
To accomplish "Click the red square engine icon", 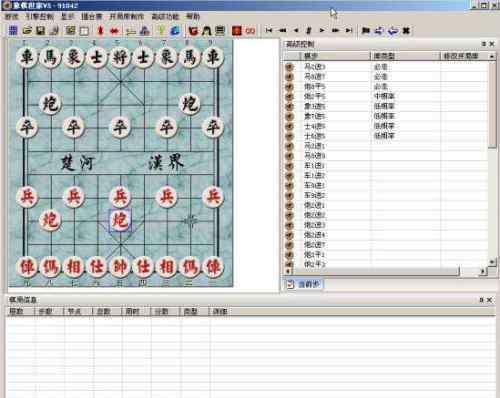I will point(236,31).
